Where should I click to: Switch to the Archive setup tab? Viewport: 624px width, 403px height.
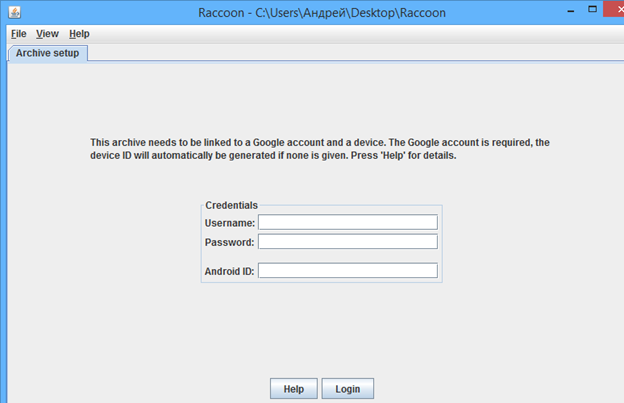[47, 53]
